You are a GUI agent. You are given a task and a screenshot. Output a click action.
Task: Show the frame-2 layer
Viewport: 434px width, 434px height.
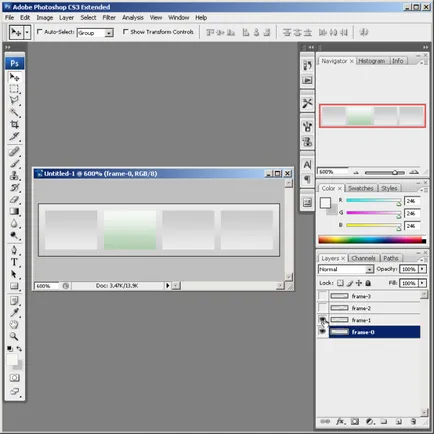[x=323, y=308]
